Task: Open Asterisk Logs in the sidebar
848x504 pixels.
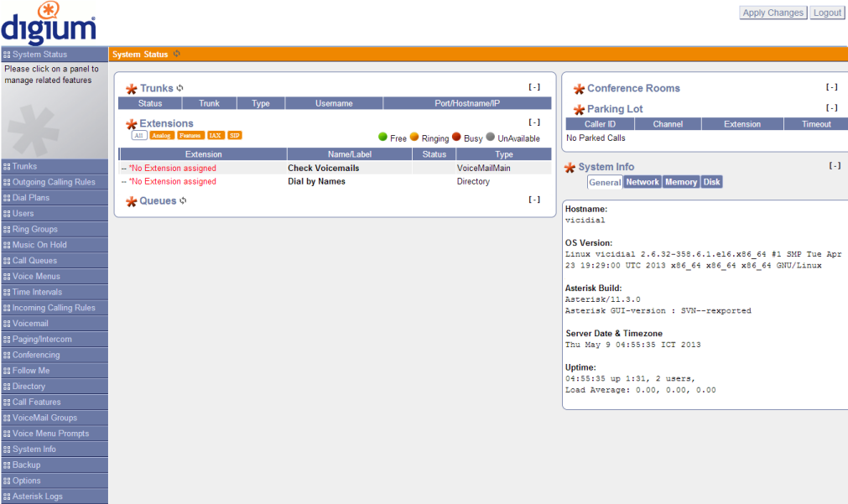Action: click(55, 496)
